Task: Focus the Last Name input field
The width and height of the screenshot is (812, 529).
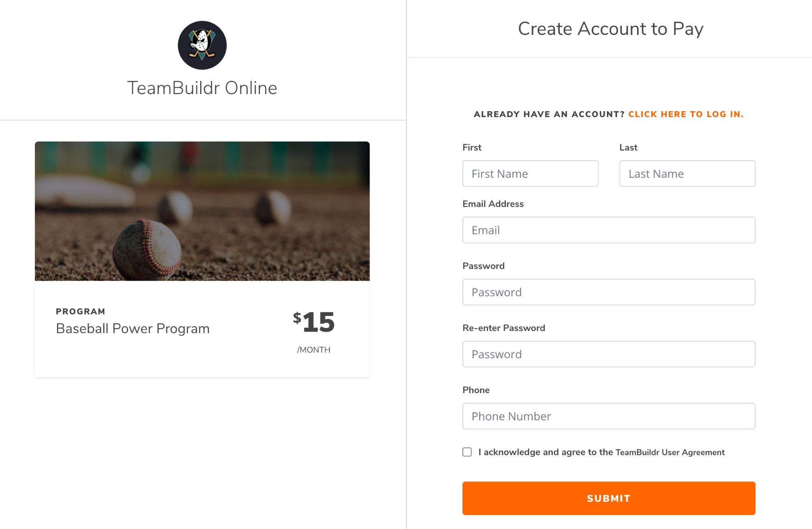Action: (687, 174)
